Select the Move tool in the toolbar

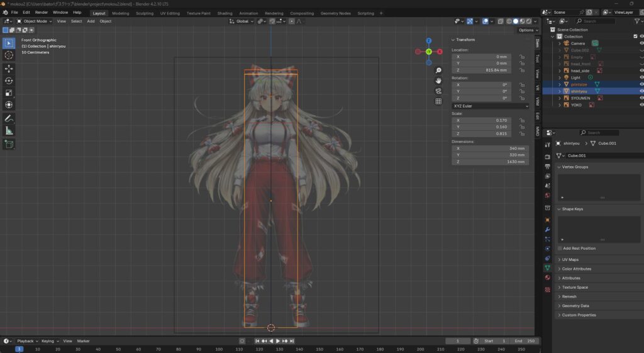tap(9, 68)
